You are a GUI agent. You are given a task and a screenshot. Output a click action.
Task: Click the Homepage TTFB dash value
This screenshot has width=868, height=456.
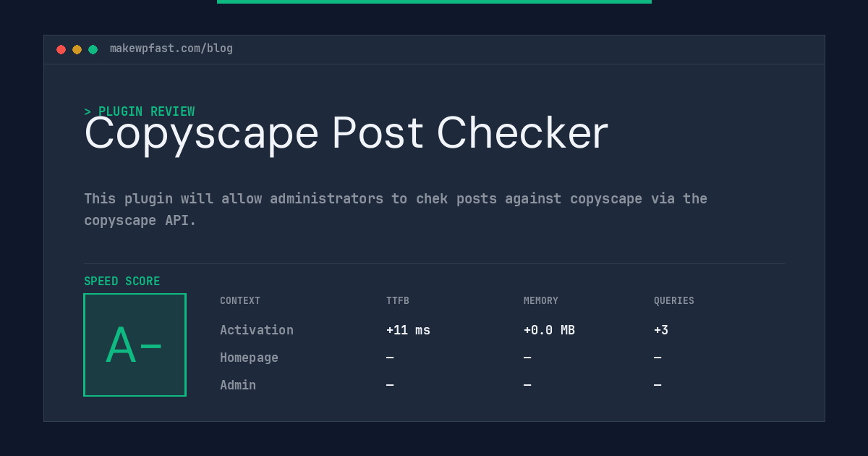[x=390, y=358]
